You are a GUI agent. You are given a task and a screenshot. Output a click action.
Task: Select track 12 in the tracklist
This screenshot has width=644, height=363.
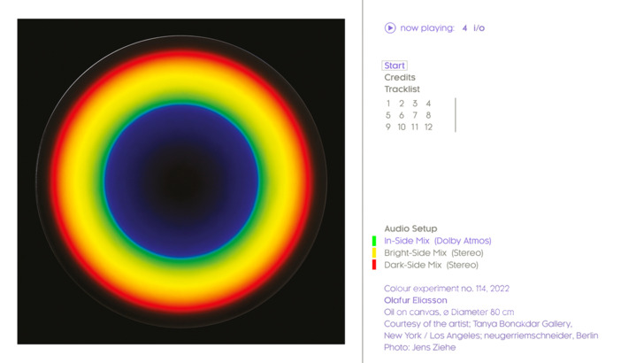tap(428, 127)
